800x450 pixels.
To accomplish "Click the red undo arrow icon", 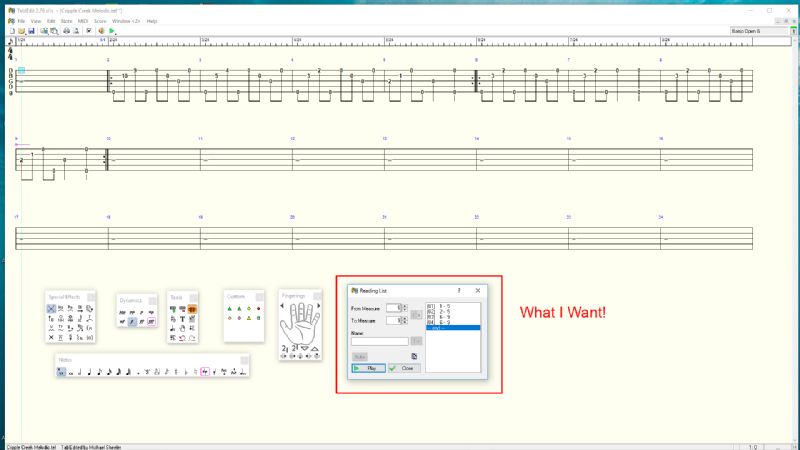I will click(182, 338).
